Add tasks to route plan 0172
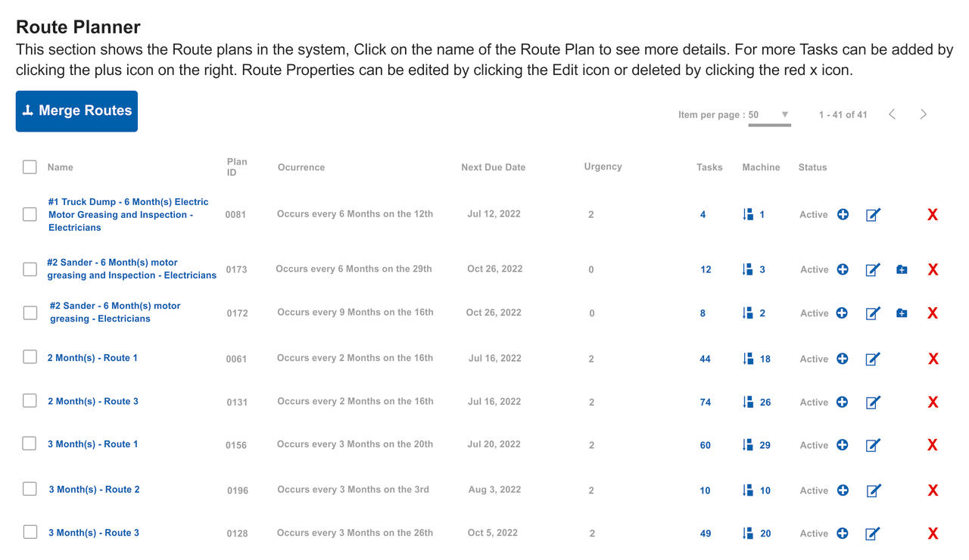The width and height of the screenshot is (969, 560). click(x=842, y=313)
